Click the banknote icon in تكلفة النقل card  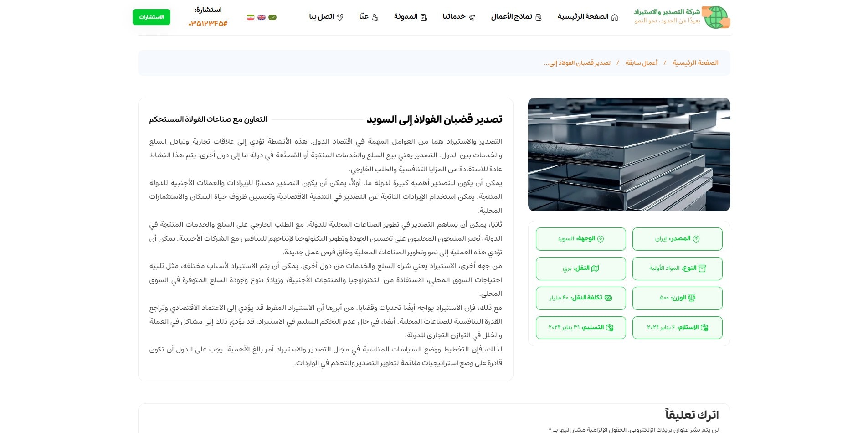[x=609, y=298]
